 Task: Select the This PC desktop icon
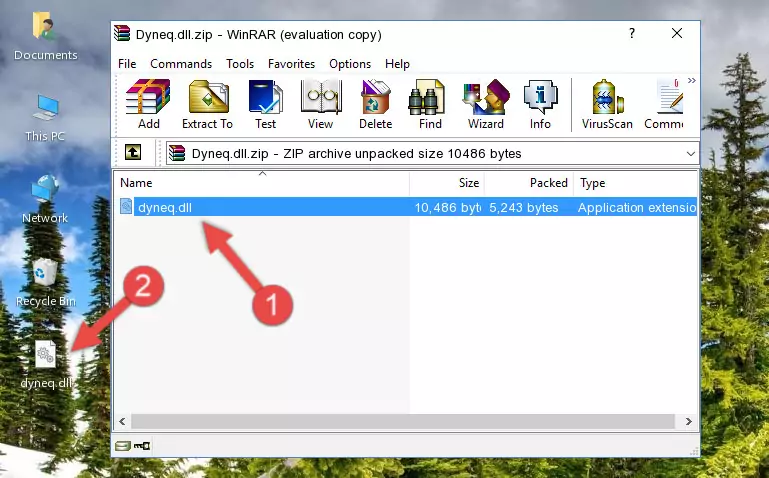45,118
